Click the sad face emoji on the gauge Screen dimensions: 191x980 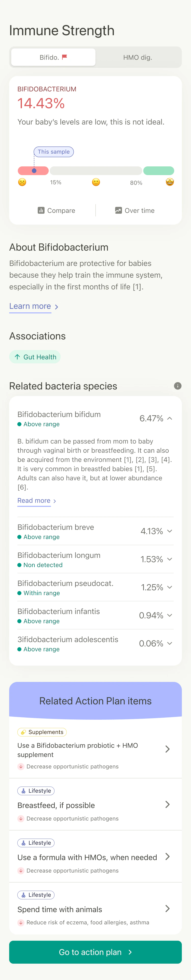coord(22,182)
